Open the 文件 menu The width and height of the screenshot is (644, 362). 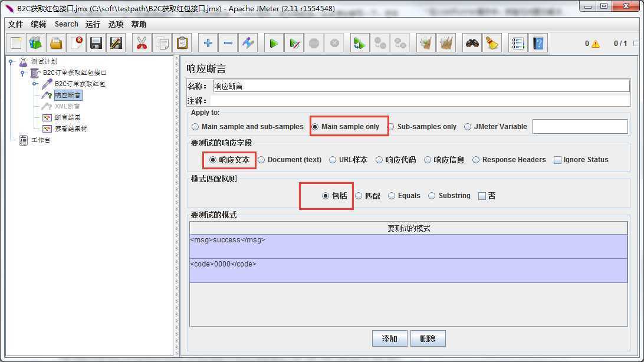pos(15,24)
